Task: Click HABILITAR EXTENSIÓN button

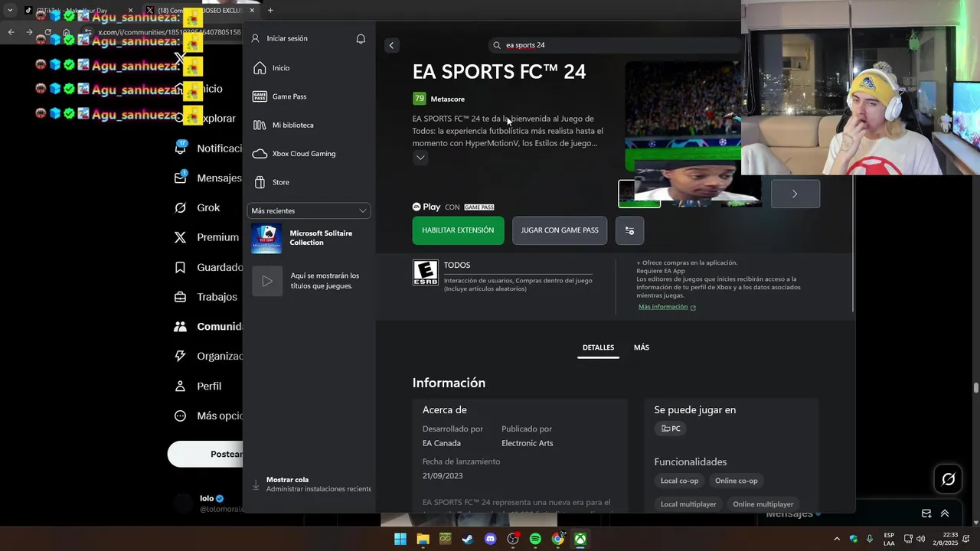Action: [x=458, y=230]
